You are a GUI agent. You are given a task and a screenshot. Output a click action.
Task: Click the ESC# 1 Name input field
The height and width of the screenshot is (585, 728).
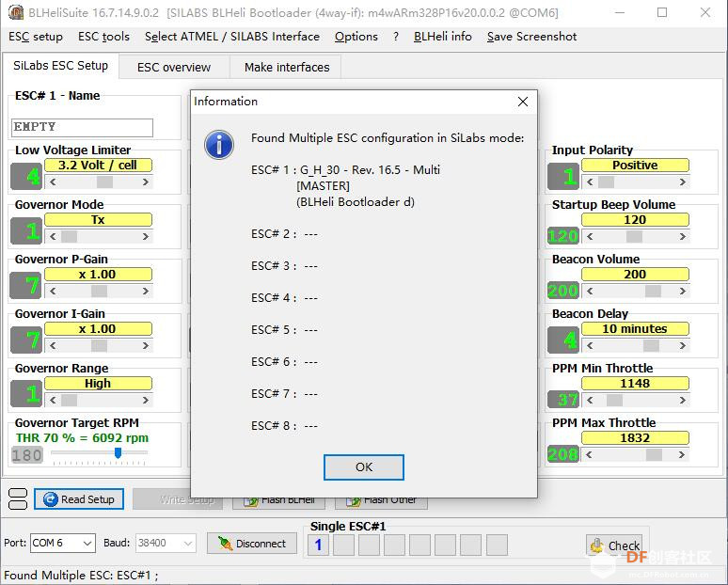82,127
